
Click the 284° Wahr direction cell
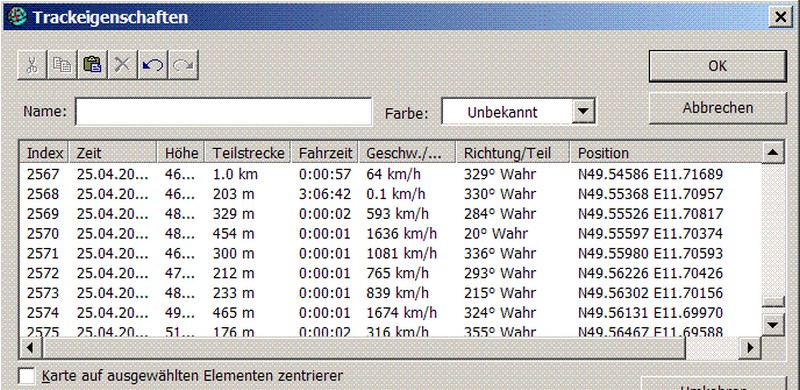[x=500, y=214]
